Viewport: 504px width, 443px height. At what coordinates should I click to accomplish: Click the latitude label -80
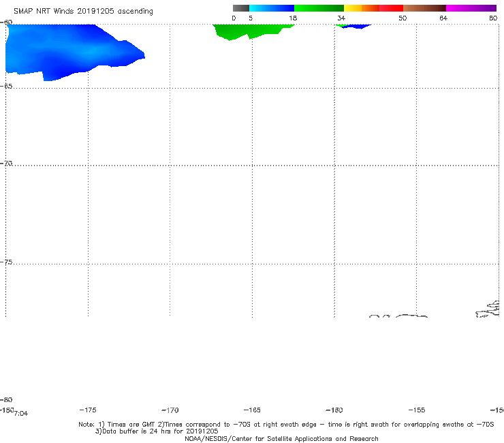(6, 399)
